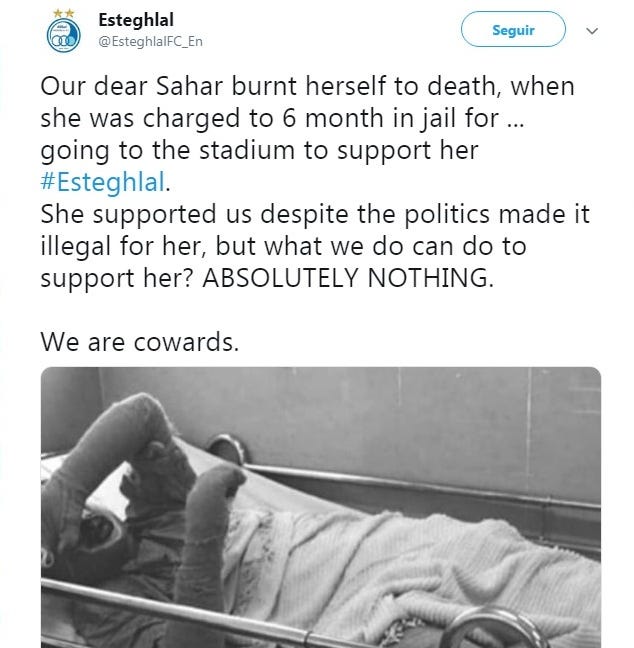Screen dimensions: 634x648
Task: Click the "ABSOLUTELY NOTHING." text
Action: [x=348, y=277]
